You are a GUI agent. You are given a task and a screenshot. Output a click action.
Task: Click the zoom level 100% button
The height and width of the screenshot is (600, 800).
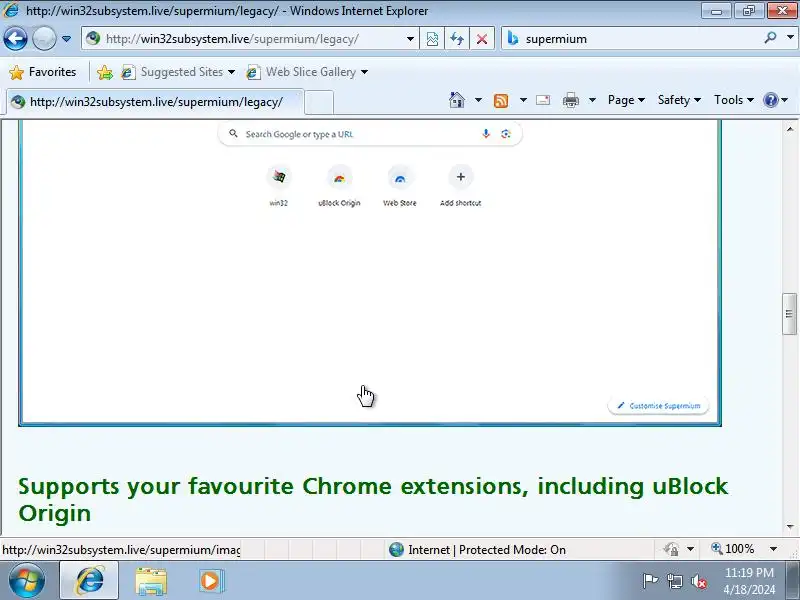click(734, 549)
